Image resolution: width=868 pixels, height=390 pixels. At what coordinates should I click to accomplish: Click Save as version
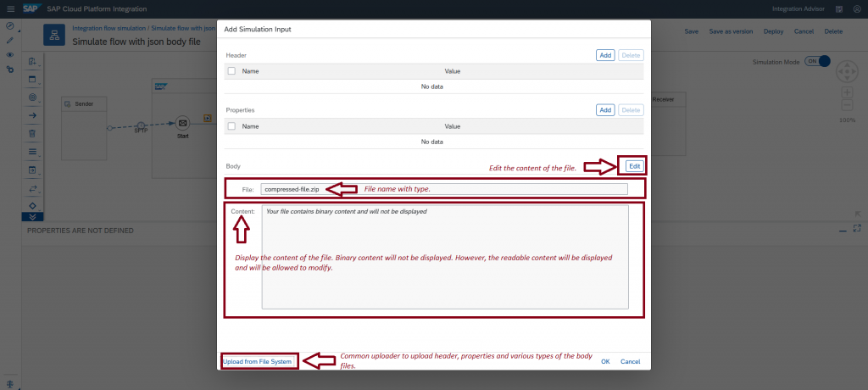click(x=731, y=31)
